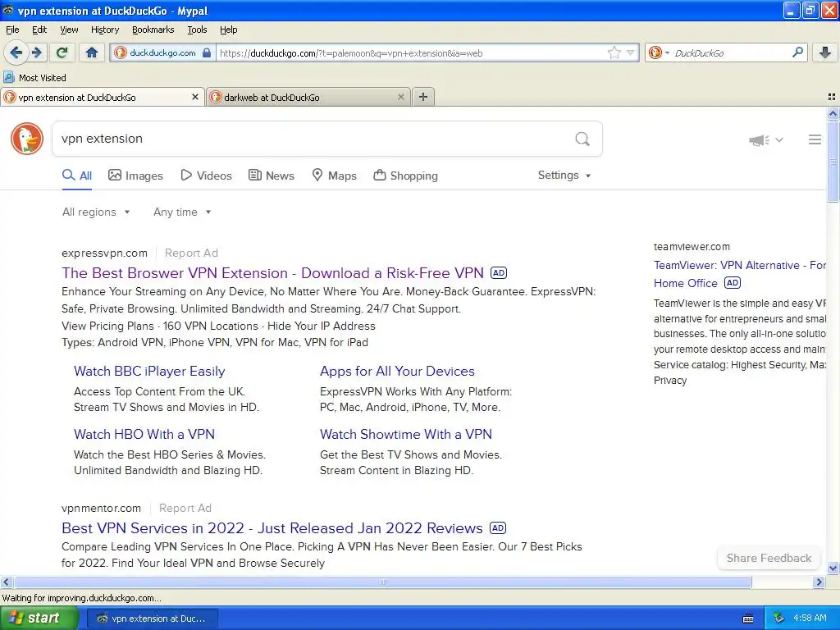The image size is (840, 630).
Task: Open the URL history dropdown arrow
Action: pos(631,52)
